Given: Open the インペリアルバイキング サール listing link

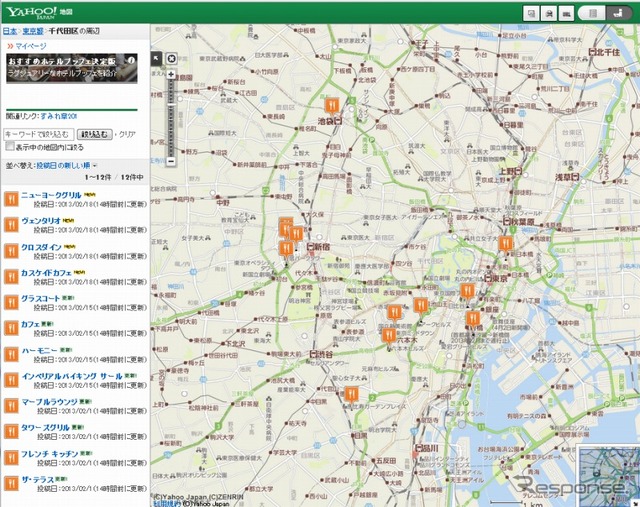Looking at the screenshot, I should (x=72, y=376).
